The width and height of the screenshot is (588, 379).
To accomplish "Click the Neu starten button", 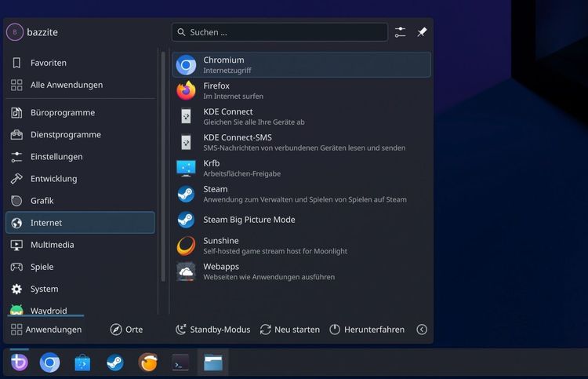I will [x=290, y=330].
